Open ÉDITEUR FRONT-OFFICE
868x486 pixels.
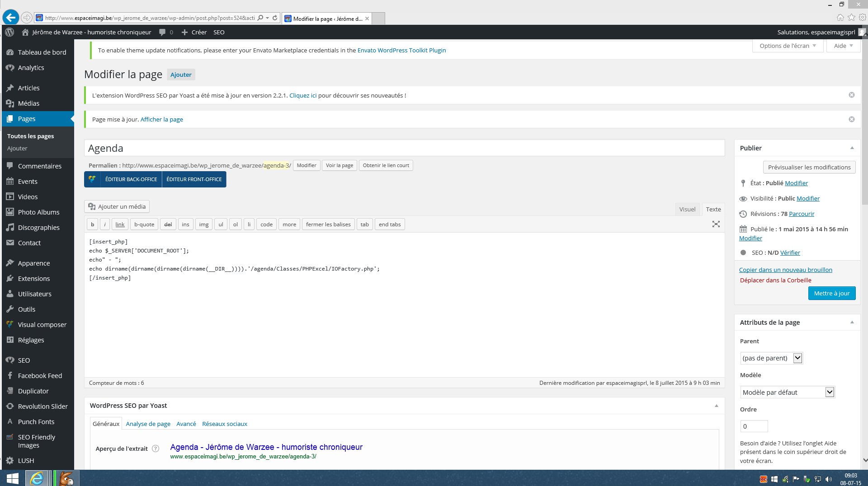194,179
